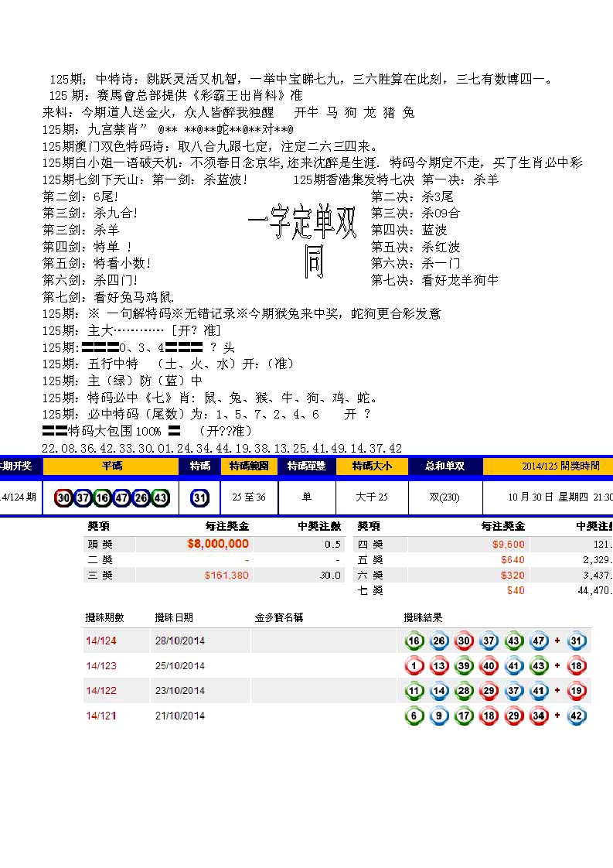Click the line 主（绿）防（蓝）中

click(x=122, y=381)
